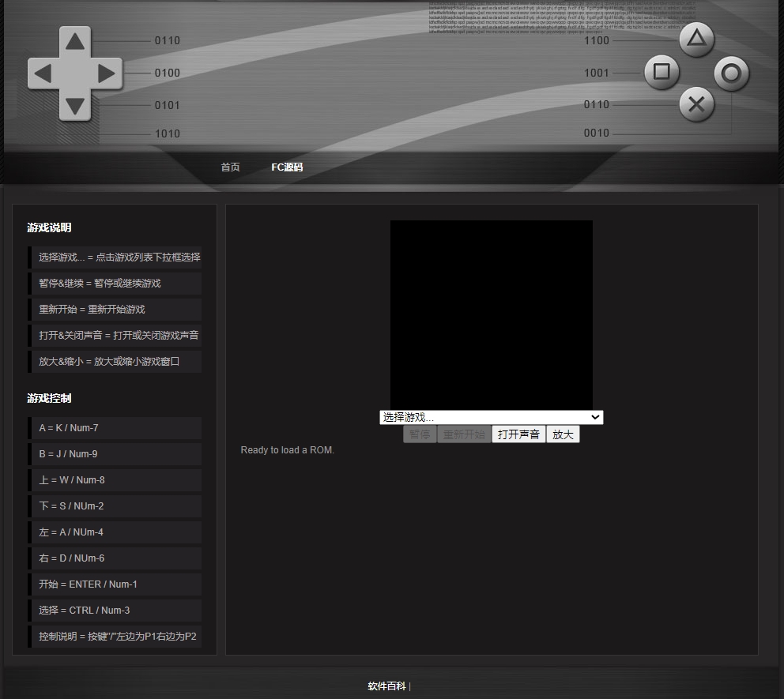Image resolution: width=784 pixels, height=699 pixels.
Task: Follow the 软件百科 footer link
Action: [386, 686]
